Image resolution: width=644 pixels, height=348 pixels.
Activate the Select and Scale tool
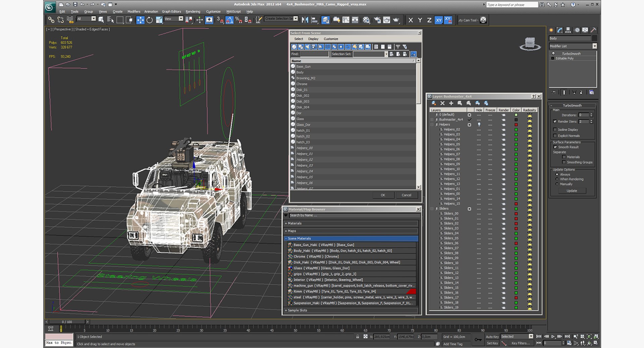(x=159, y=20)
